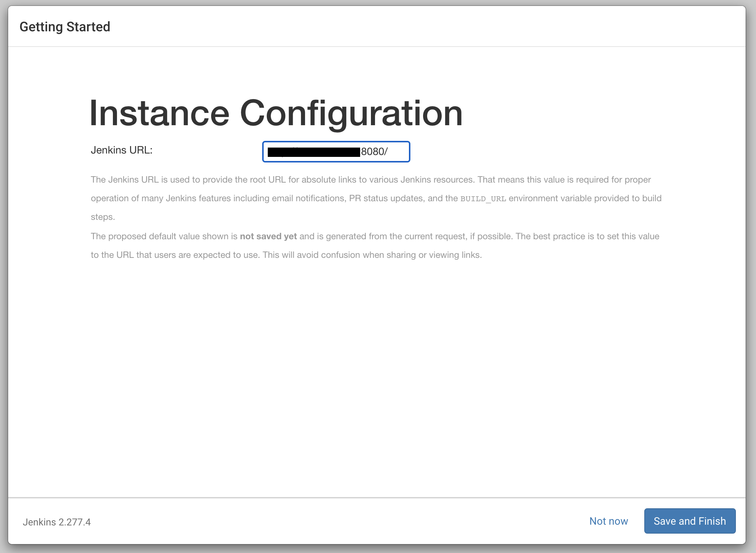Click the Jenkins 2.277.4 version text
The width and height of the screenshot is (756, 553).
tap(57, 522)
